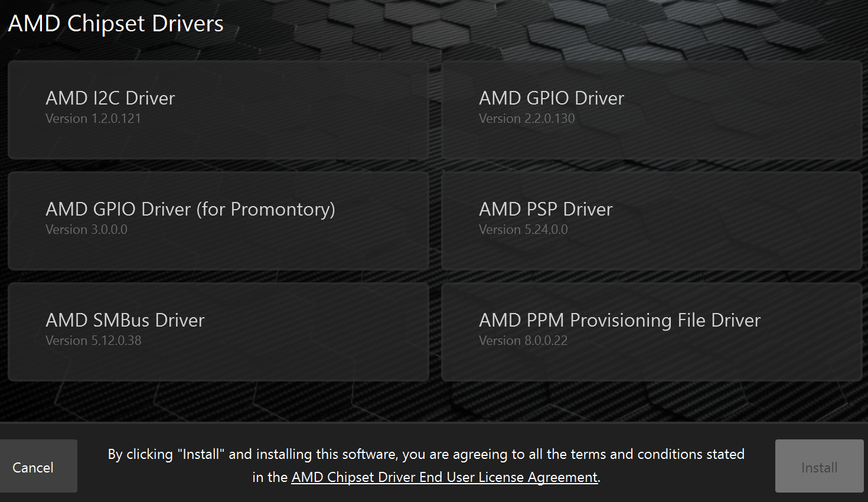This screenshot has width=868, height=502.
Task: Cancel the AMD Chipset Drivers installation
Action: coord(32,466)
